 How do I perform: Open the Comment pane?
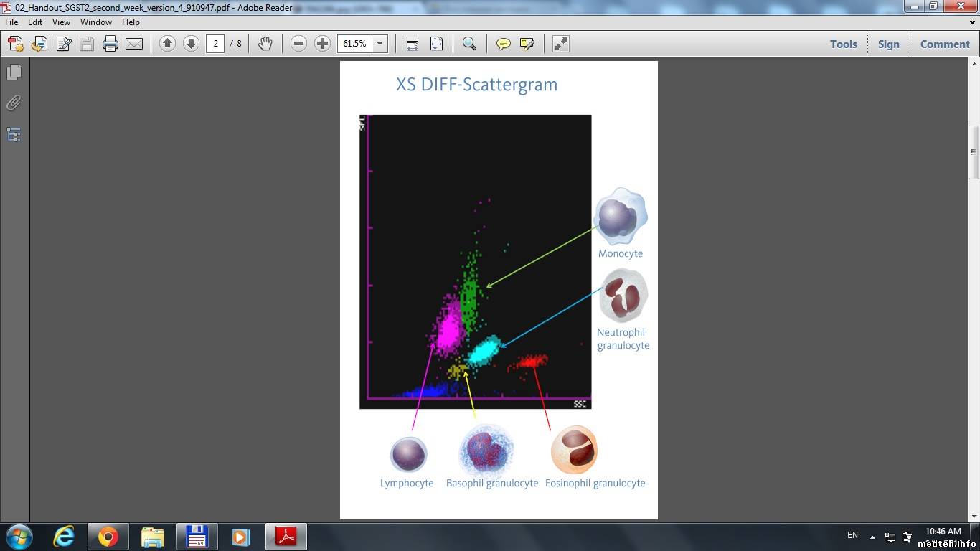[944, 44]
